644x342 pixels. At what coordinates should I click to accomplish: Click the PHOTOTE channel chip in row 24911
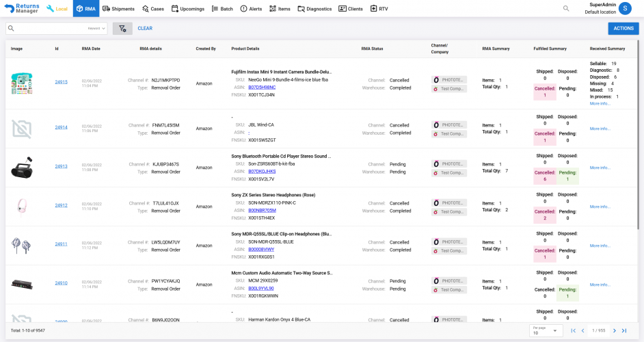click(449, 242)
